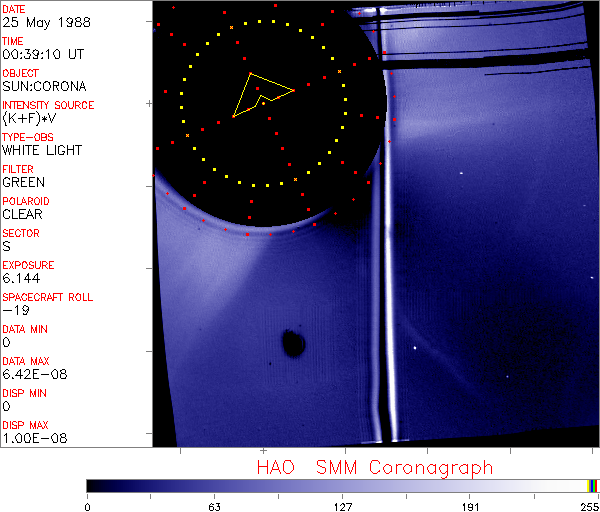The width and height of the screenshot is (600, 512).
Task: Select the DISP MAX value 1.00E-08
Action: (33, 438)
